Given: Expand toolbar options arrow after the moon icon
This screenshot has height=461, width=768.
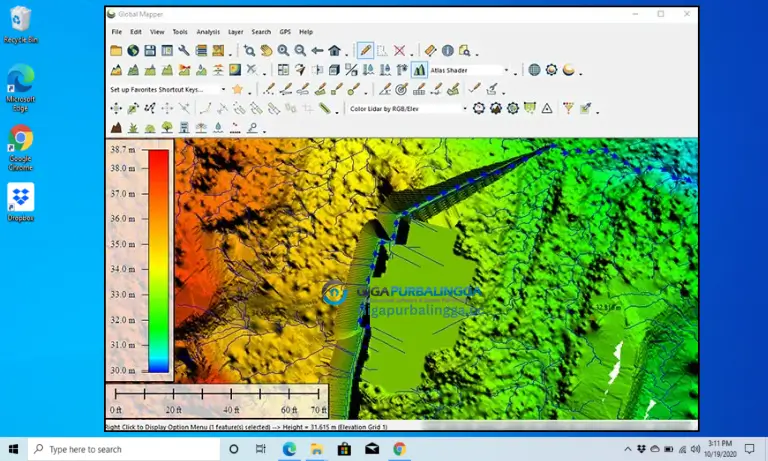Looking at the screenshot, I should [x=580, y=73].
